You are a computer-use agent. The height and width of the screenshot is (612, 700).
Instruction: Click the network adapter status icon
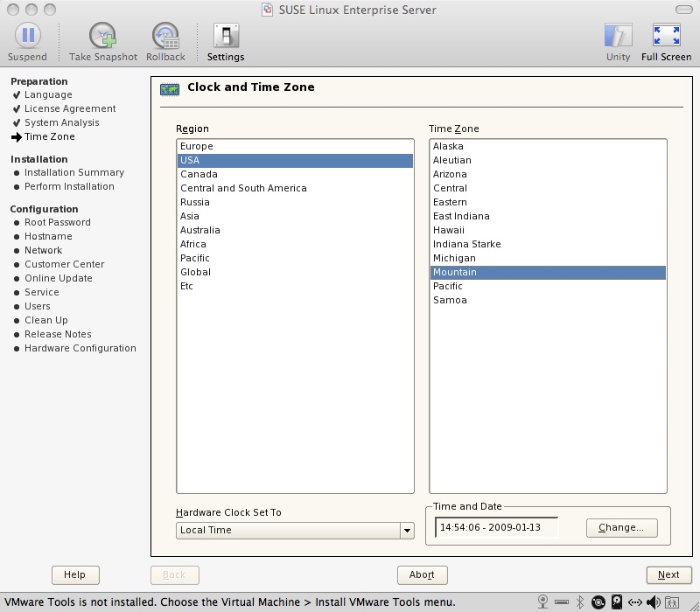coord(635,602)
